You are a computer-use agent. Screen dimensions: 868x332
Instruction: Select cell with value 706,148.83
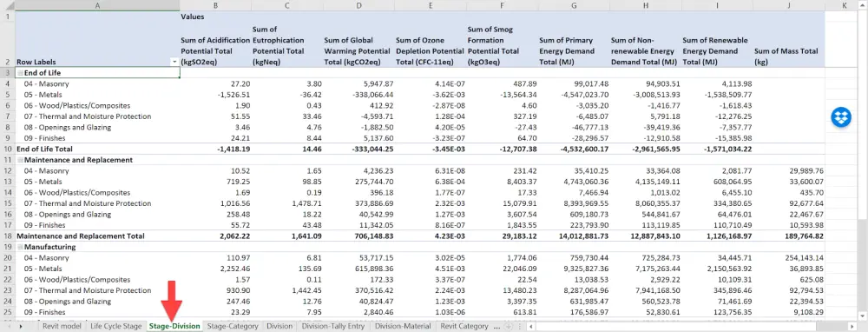[x=358, y=236]
